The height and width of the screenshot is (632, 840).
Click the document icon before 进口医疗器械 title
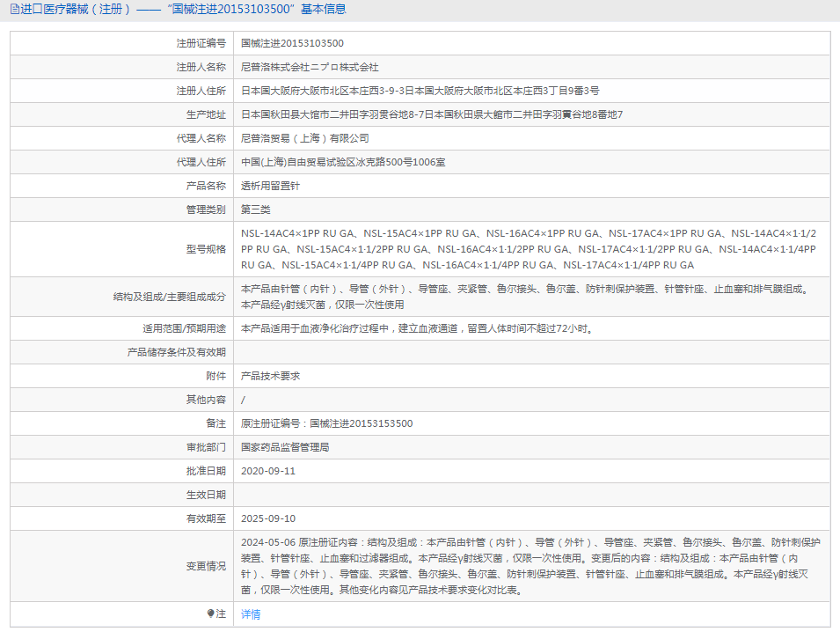point(14,9)
